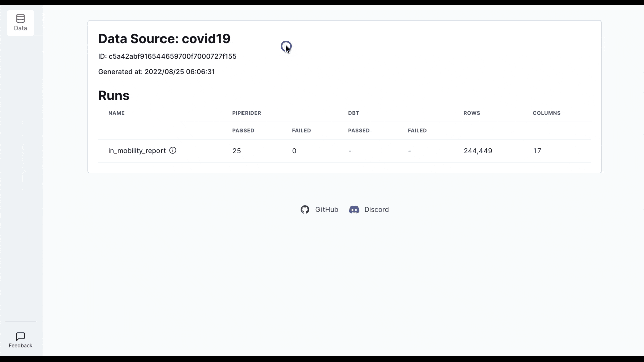Screen dimensions: 644x362
Task: Click the Discord logo icon
Action: 354,209
